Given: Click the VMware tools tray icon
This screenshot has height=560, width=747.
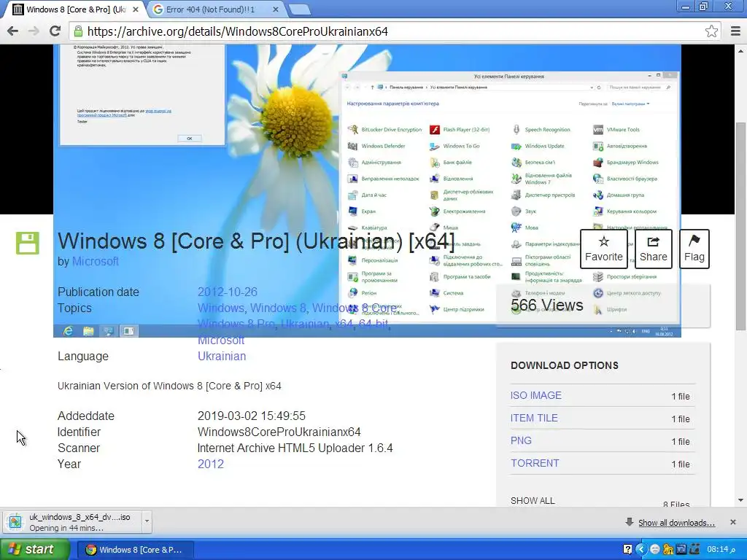Looking at the screenshot, I should 681,550.
